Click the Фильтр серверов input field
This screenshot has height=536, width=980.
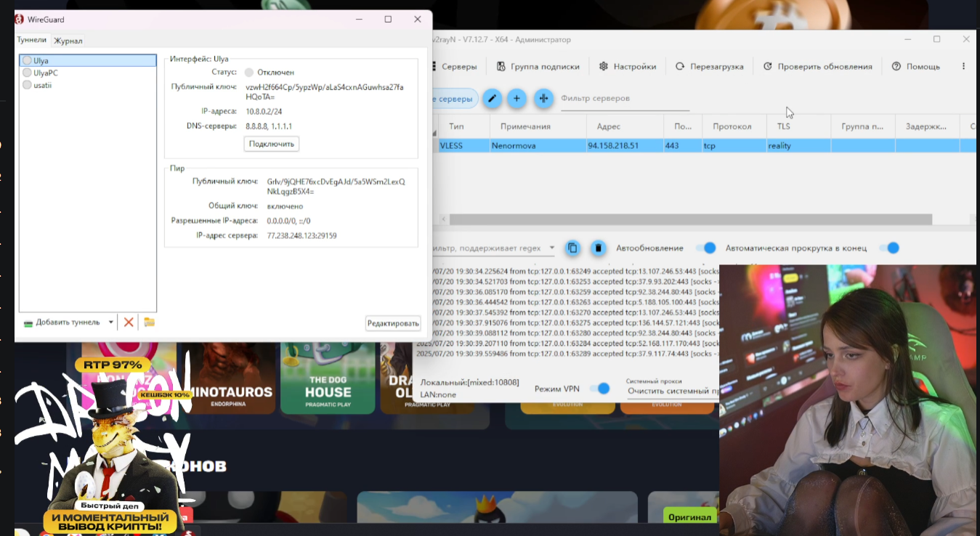coord(625,99)
